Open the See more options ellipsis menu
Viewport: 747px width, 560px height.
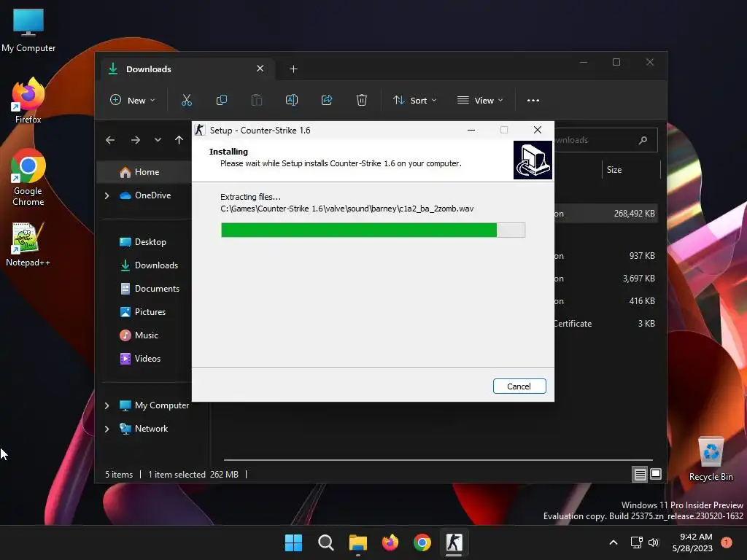[533, 101]
